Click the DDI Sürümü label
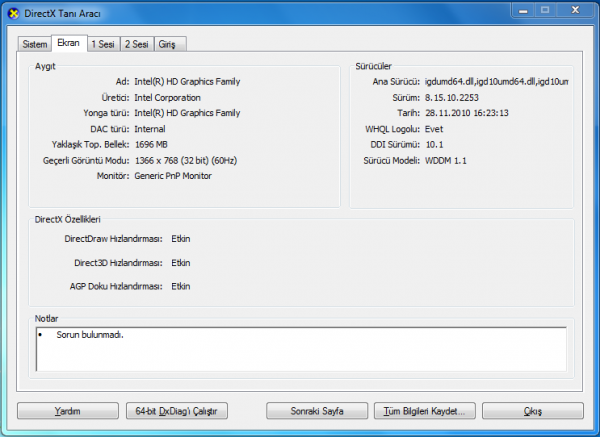Image resolution: width=600 pixels, height=437 pixels. click(x=395, y=144)
